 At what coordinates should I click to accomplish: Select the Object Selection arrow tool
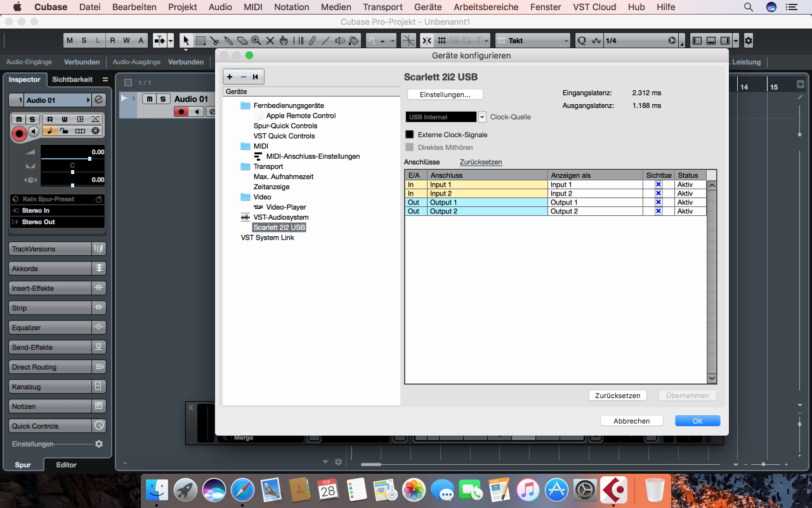click(x=186, y=41)
